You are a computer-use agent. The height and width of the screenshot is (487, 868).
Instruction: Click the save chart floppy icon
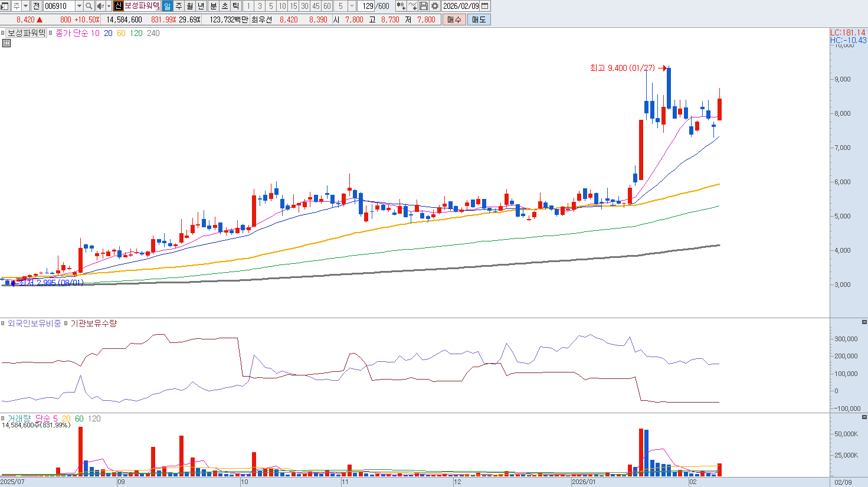tap(424, 6)
